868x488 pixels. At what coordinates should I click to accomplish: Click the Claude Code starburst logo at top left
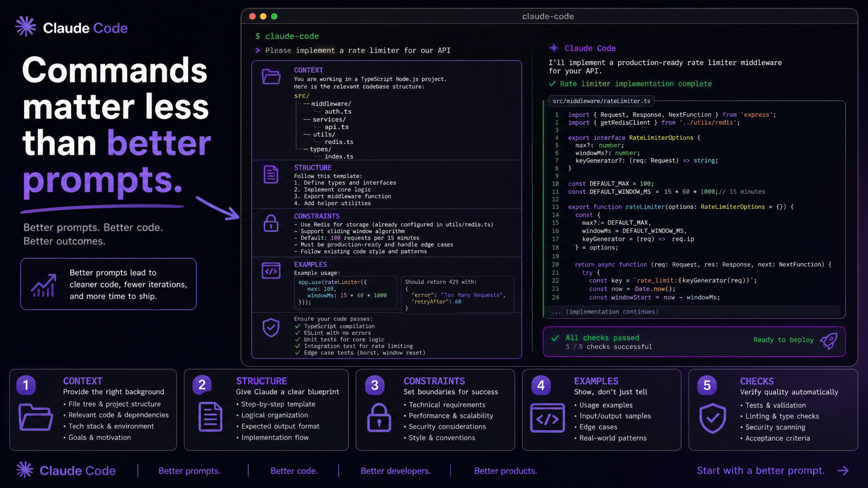click(x=26, y=26)
